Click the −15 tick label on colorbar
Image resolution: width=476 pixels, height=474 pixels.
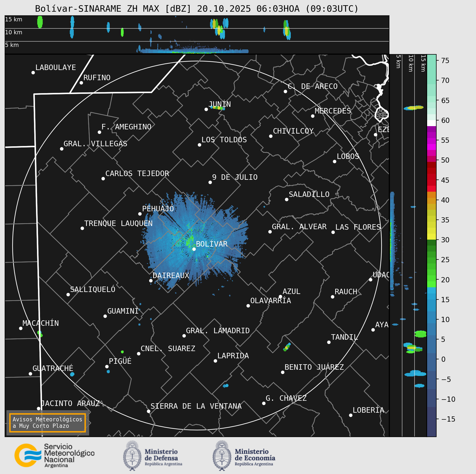pos(448,419)
